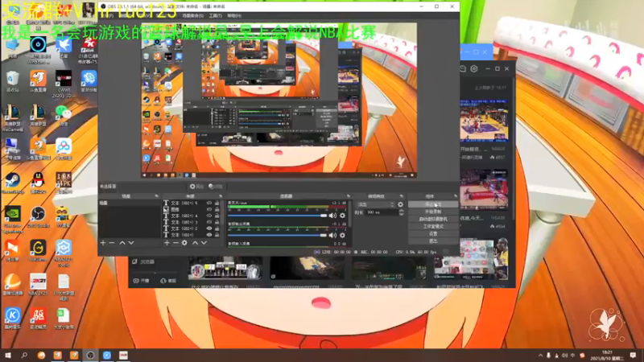Toggle visibility of the image source
644x362 pixels.
(x=209, y=209)
